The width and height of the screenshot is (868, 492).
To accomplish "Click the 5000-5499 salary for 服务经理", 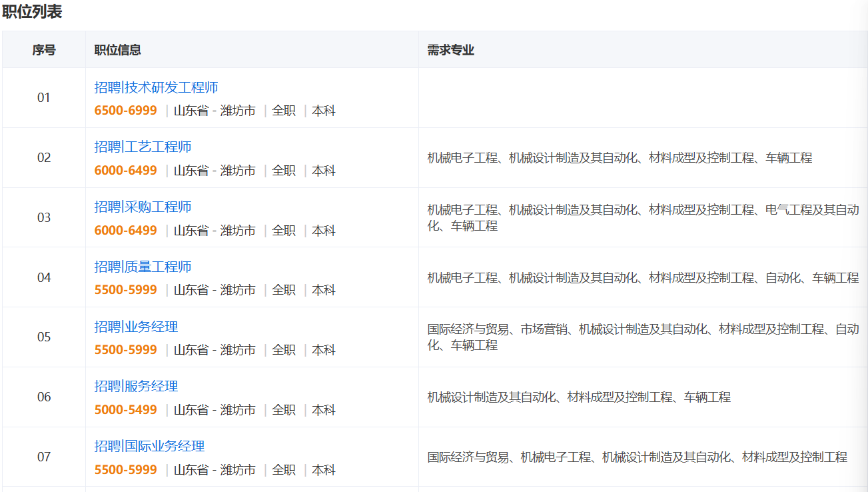I will click(125, 410).
